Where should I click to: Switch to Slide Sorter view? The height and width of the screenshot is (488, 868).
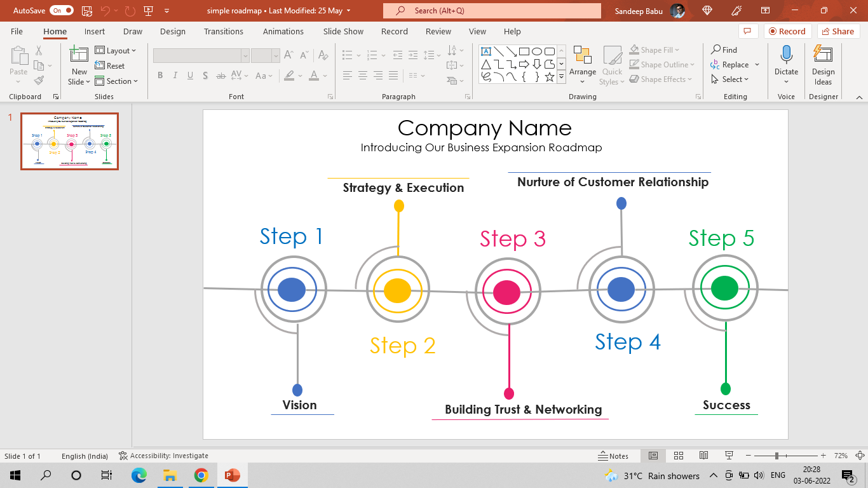pos(678,456)
